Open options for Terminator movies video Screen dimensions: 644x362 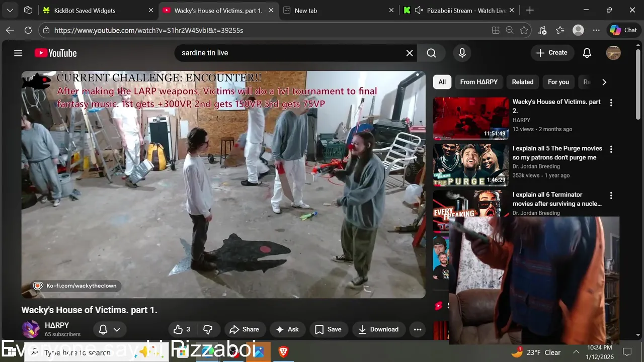pos(611,196)
